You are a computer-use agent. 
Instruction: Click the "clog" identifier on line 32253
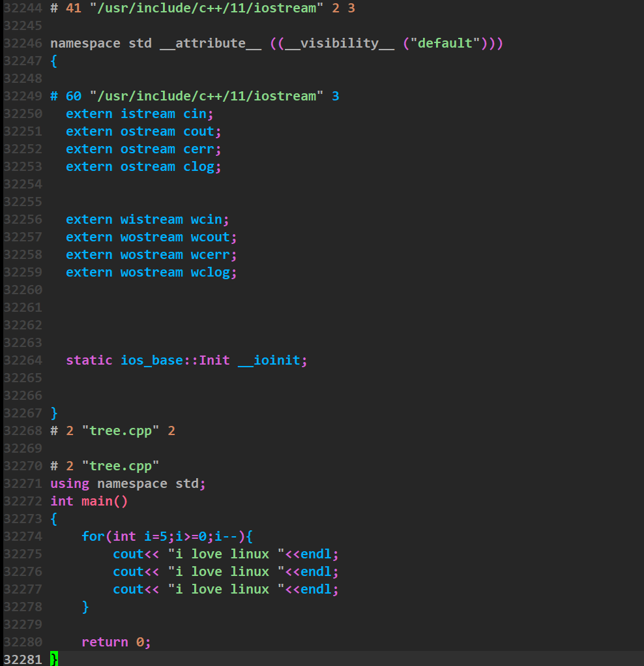point(199,166)
